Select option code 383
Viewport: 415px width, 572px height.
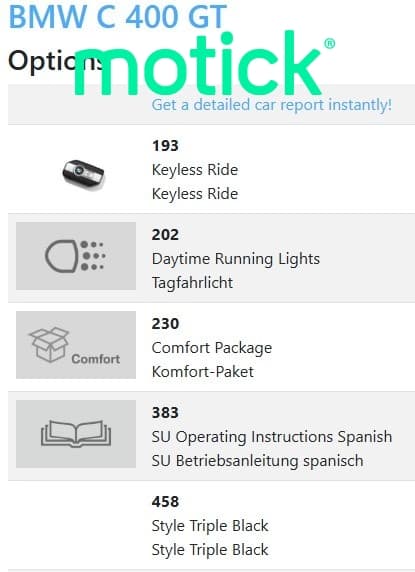165,413
